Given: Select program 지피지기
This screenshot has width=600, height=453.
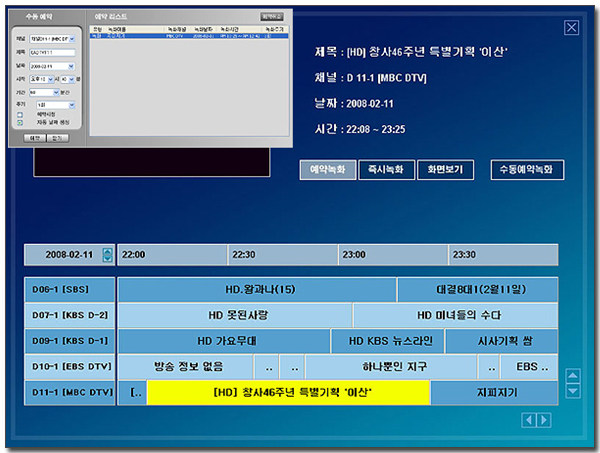Looking at the screenshot, I should click(x=494, y=393).
